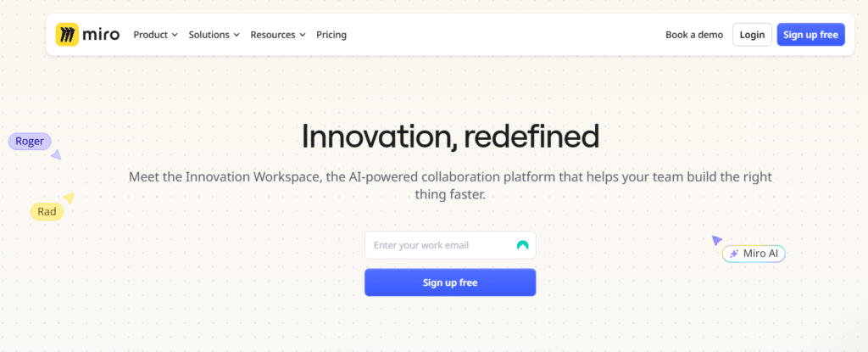Viewport: 868px width, 352px height.
Task: Open the Pricing menu item
Action: click(331, 35)
